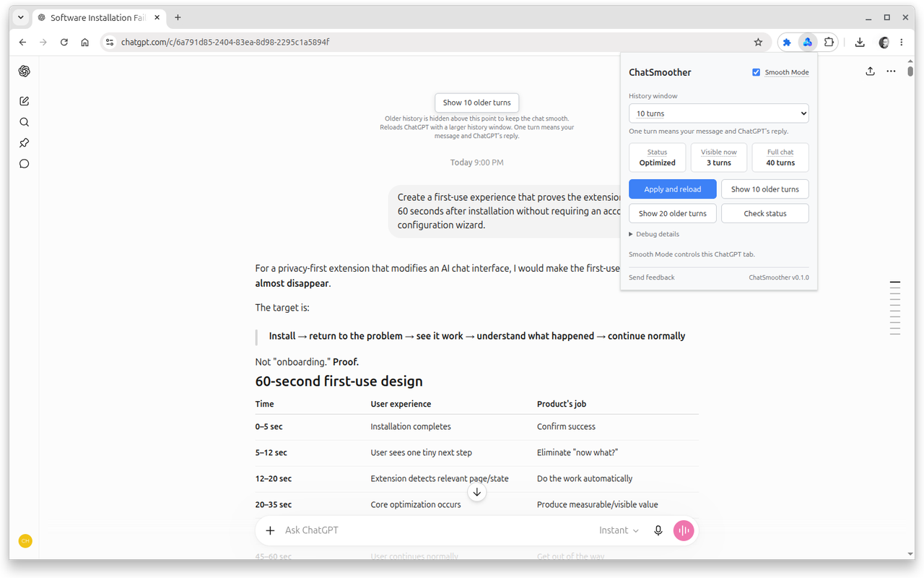Select the Software Installation browser tab

[97, 17]
